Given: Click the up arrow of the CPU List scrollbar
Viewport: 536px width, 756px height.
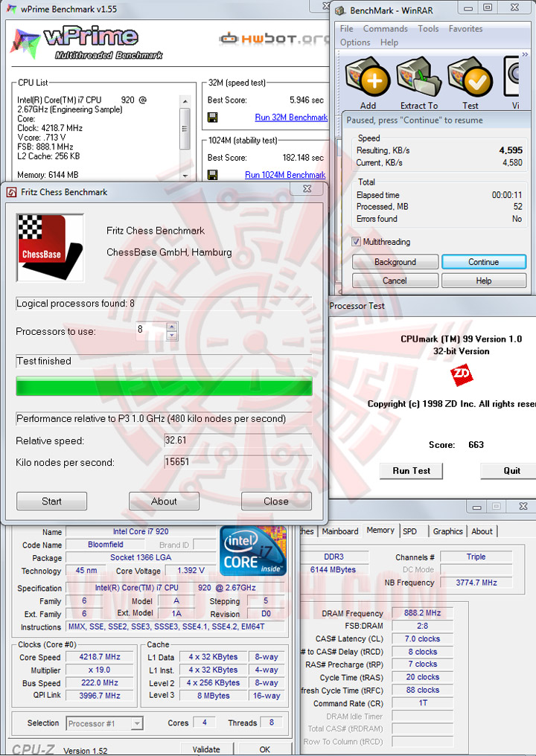Looking at the screenshot, I should point(185,101).
